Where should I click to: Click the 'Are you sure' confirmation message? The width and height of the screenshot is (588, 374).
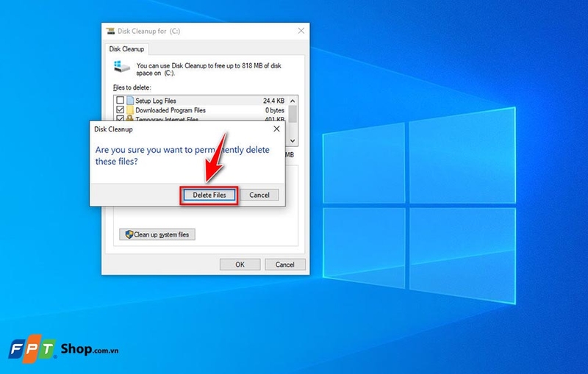click(182, 156)
